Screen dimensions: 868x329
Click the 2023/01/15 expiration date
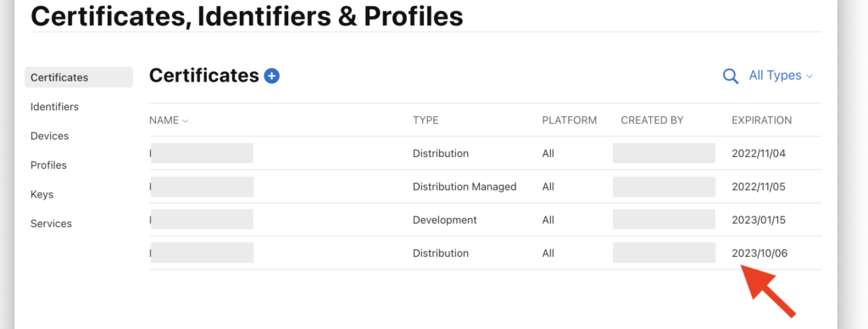point(759,220)
